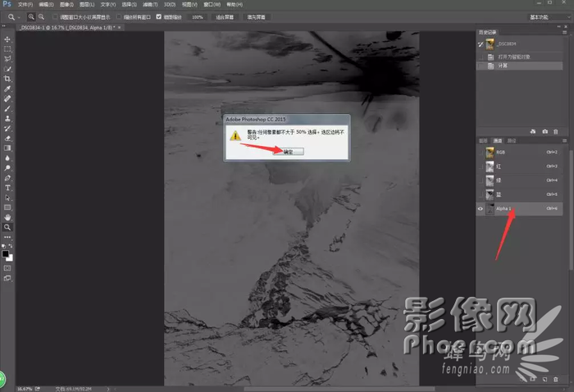Viewport: 574px width, 392px height.
Task: Select the Eraser tool
Action: pyautogui.click(x=7, y=138)
